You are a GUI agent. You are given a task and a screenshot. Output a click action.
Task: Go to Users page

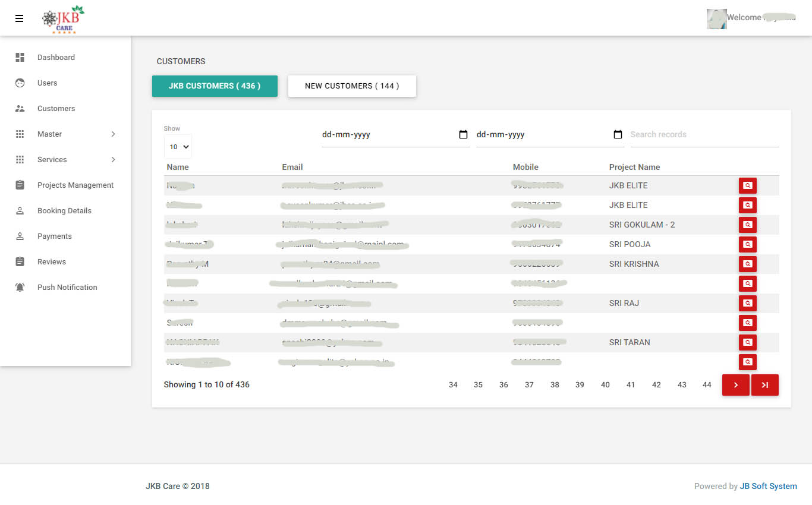click(65, 83)
